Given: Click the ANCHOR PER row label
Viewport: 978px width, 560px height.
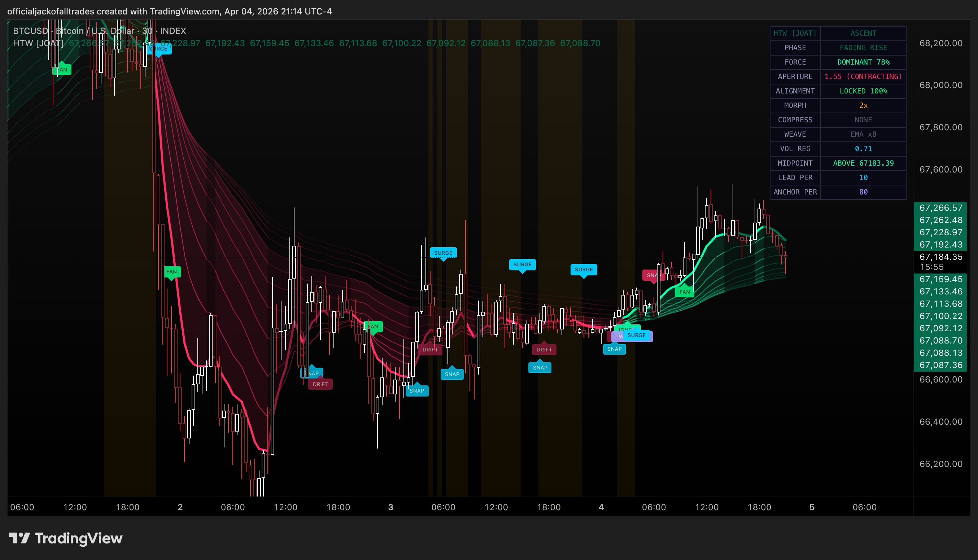Looking at the screenshot, I should pyautogui.click(x=795, y=192).
